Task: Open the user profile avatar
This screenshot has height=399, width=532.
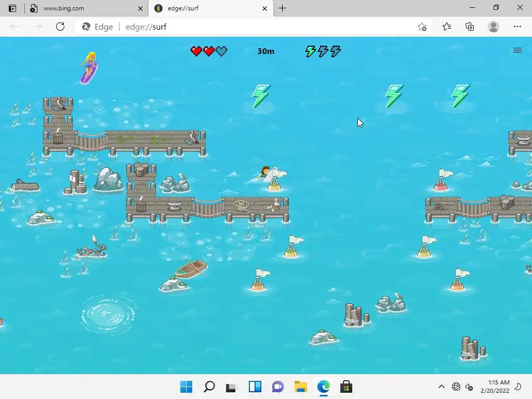Action: click(x=494, y=27)
